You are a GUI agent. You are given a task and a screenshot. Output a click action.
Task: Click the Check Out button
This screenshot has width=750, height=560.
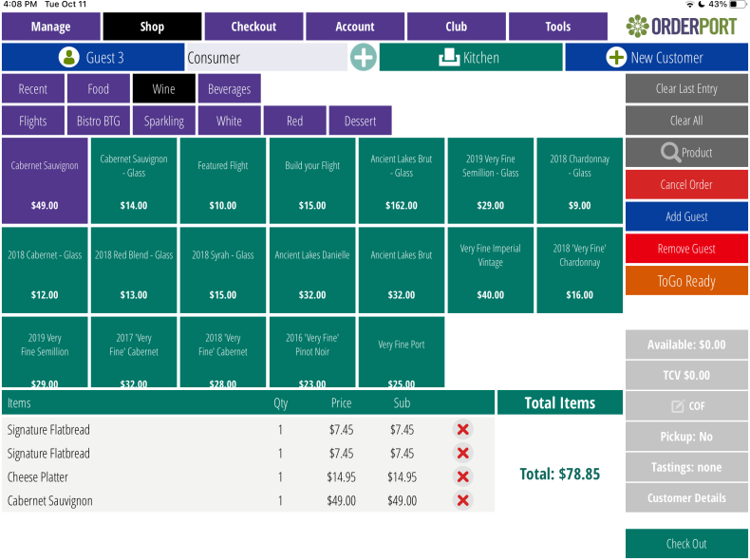686,544
